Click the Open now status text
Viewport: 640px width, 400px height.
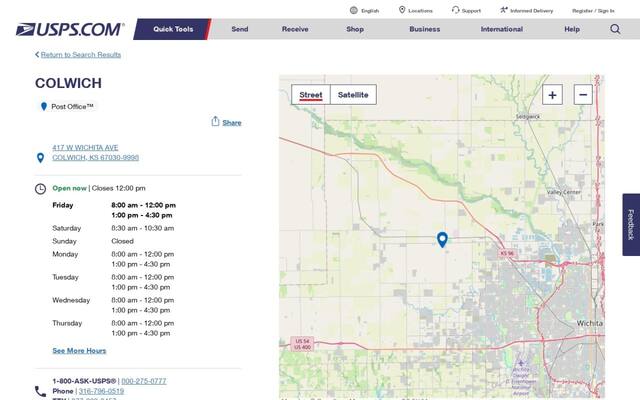[69, 188]
